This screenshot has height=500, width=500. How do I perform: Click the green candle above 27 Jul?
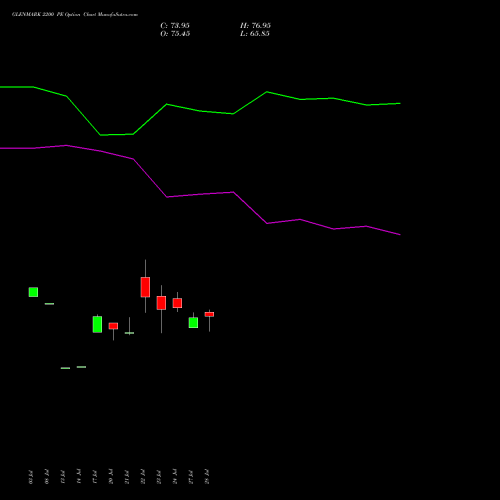coord(193,323)
